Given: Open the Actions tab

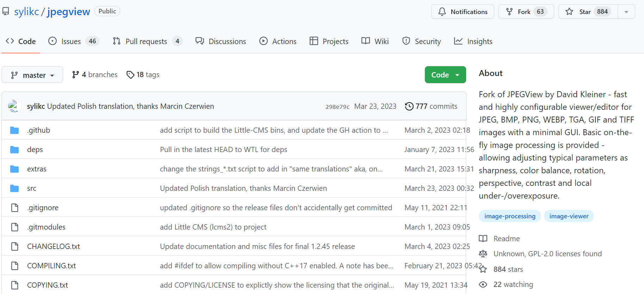Looking at the screenshot, I should tap(278, 41).
